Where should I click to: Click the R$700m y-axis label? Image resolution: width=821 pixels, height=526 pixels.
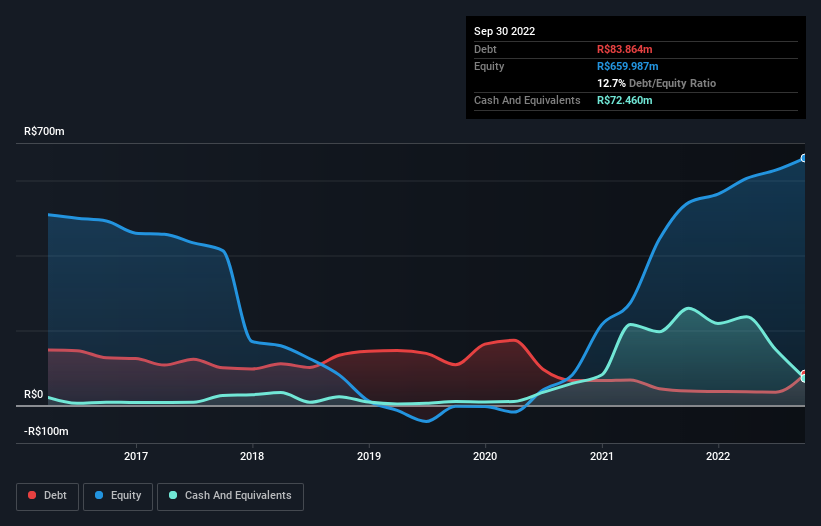(x=44, y=131)
